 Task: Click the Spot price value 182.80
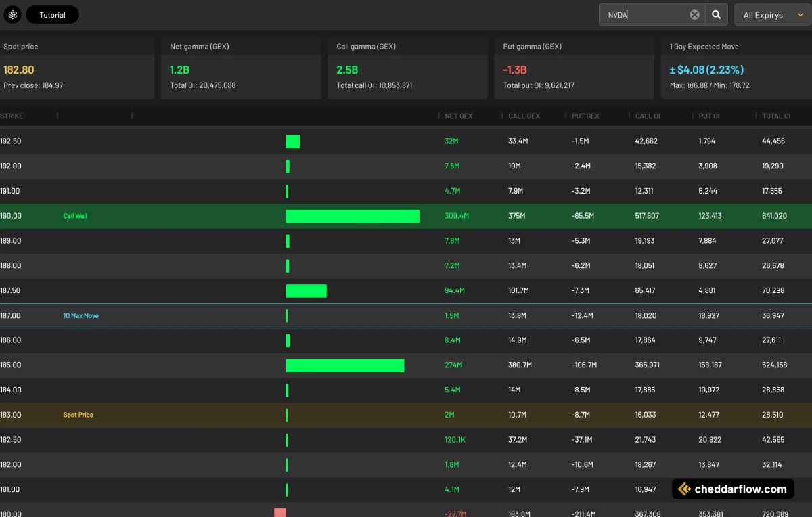19,70
